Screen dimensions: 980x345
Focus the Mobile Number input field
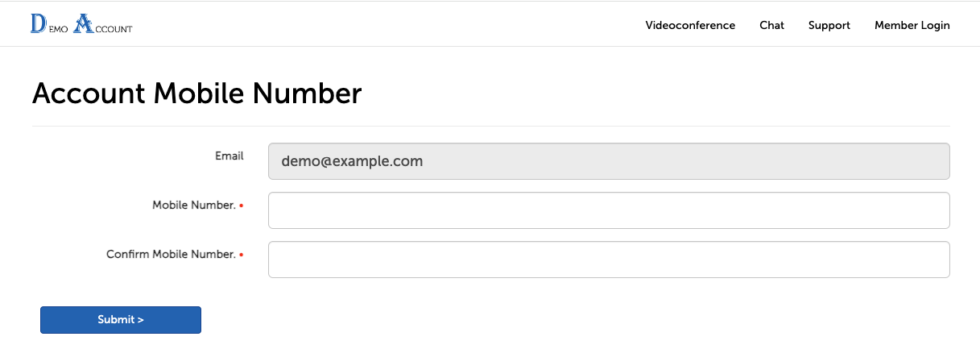tap(608, 210)
